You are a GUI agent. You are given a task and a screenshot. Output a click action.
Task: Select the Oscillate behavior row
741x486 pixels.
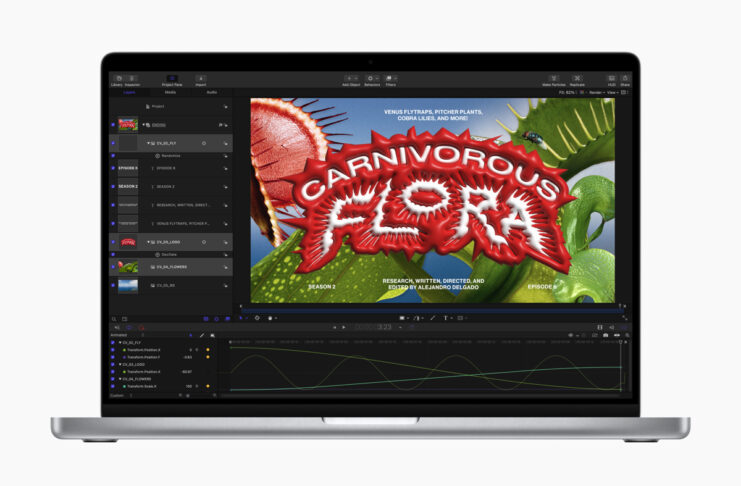pos(171,254)
